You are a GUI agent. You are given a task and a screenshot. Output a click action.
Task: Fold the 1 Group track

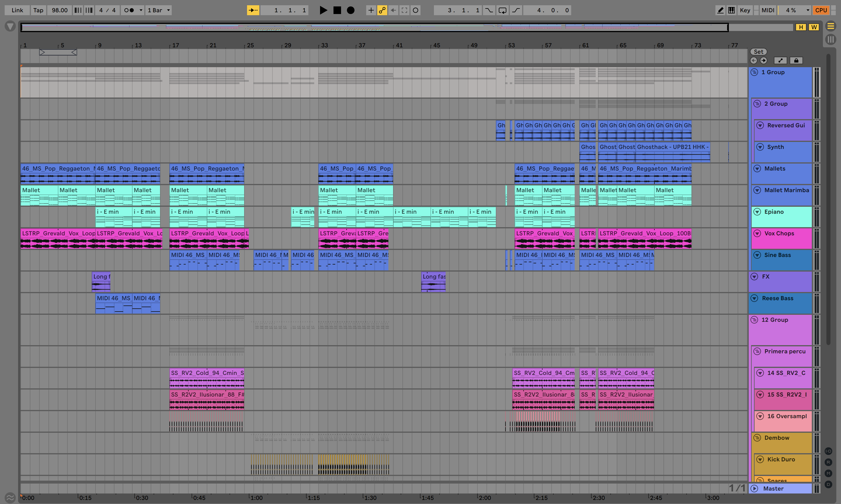coord(755,72)
